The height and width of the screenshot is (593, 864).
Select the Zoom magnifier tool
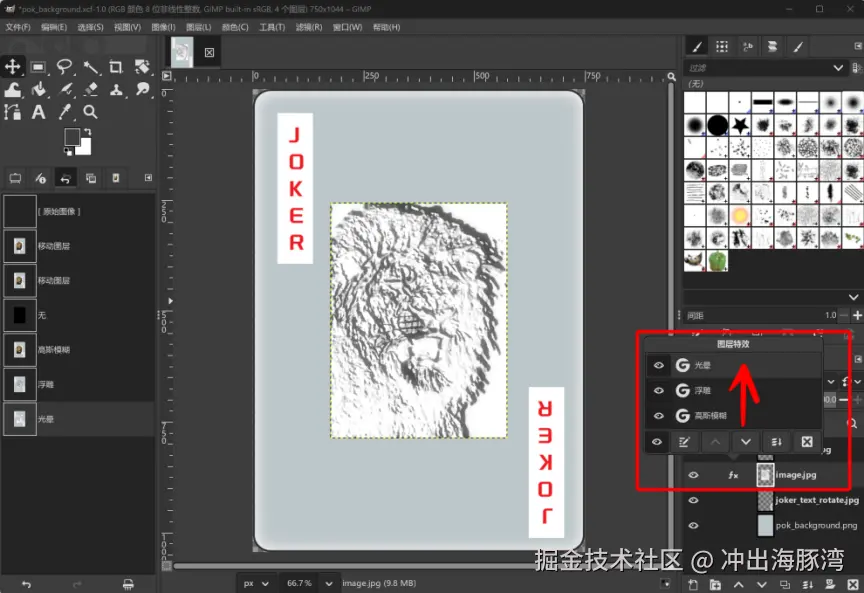click(90, 112)
